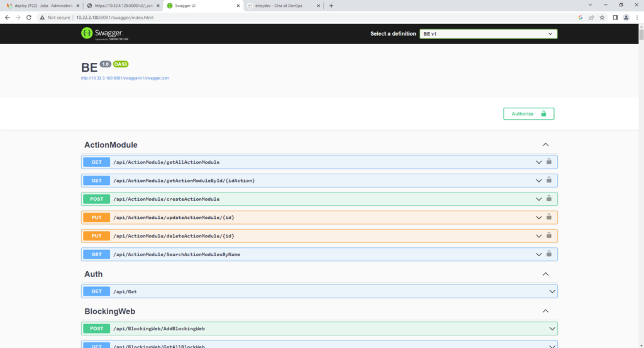Open Select a definition dropdown BE v1

click(488, 34)
